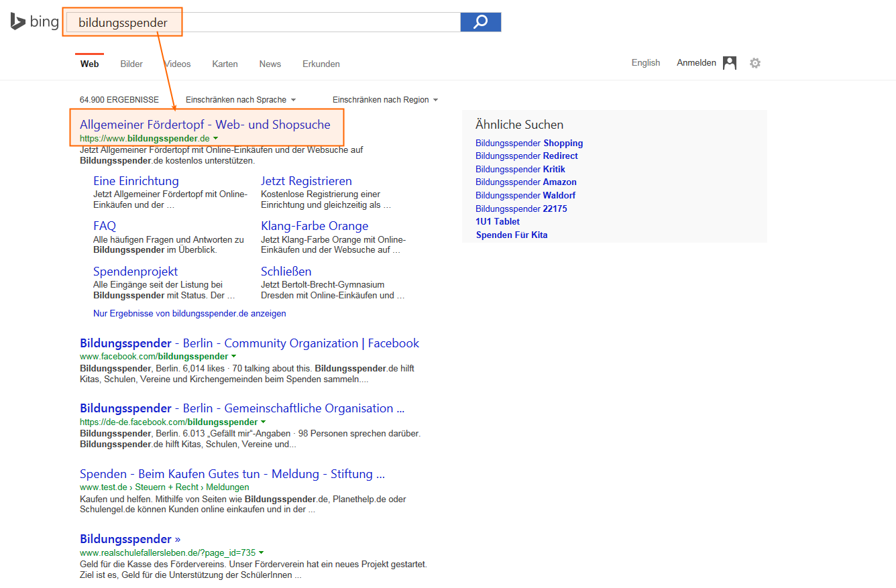Click the Ähnliche Suchen heading
The width and height of the screenshot is (896, 588).
[519, 125]
